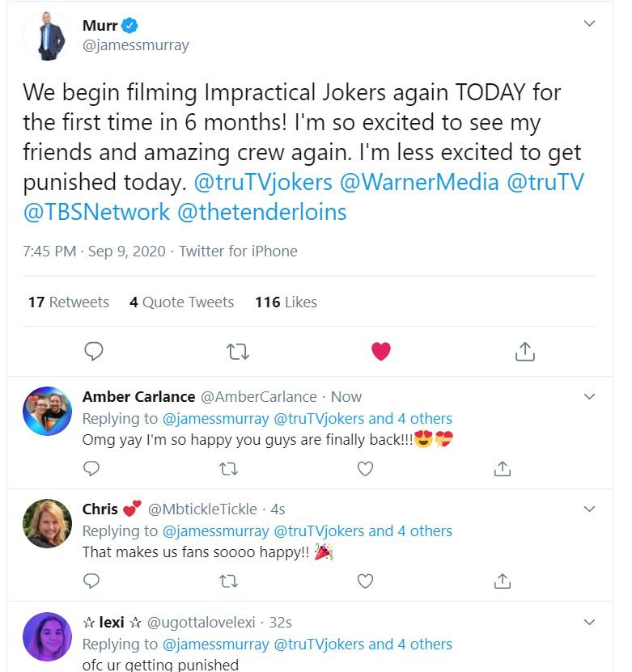Reply to Amber Carlance's comment
Screen dimensions: 632x672
click(92, 468)
